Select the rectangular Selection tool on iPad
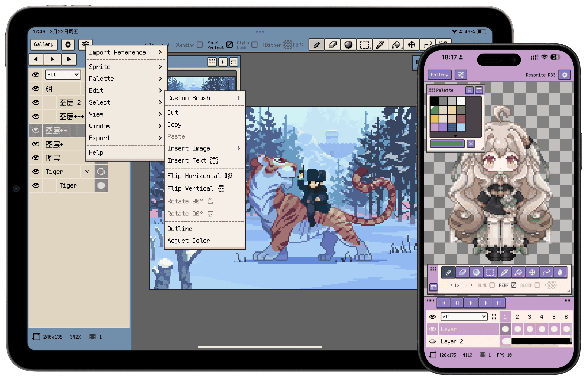This screenshot has height=382, width=588. [x=364, y=45]
